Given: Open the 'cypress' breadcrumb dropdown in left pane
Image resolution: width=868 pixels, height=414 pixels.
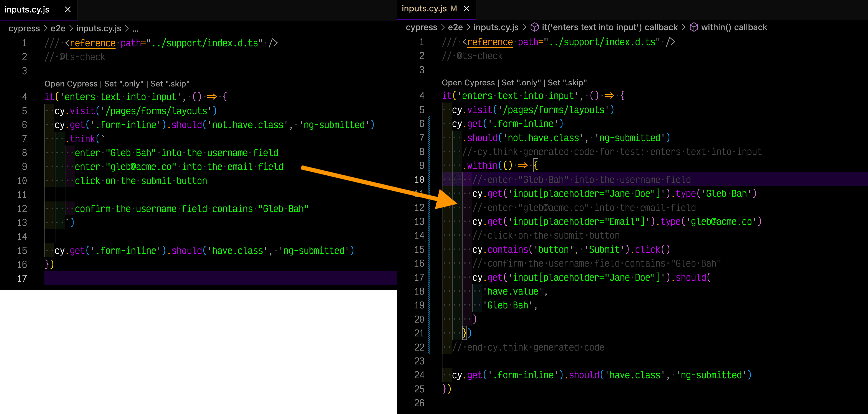Looking at the screenshot, I should click(24, 28).
